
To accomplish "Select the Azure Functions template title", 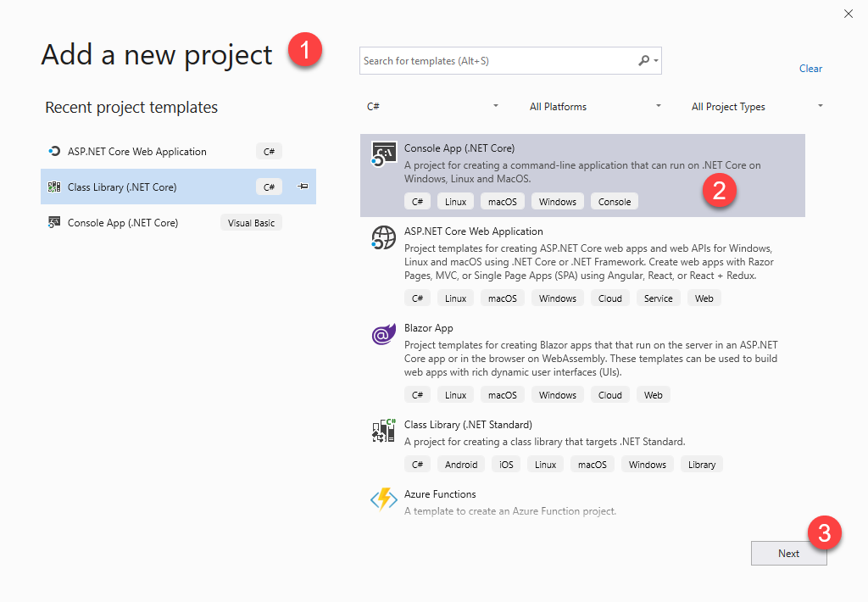I will (440, 494).
